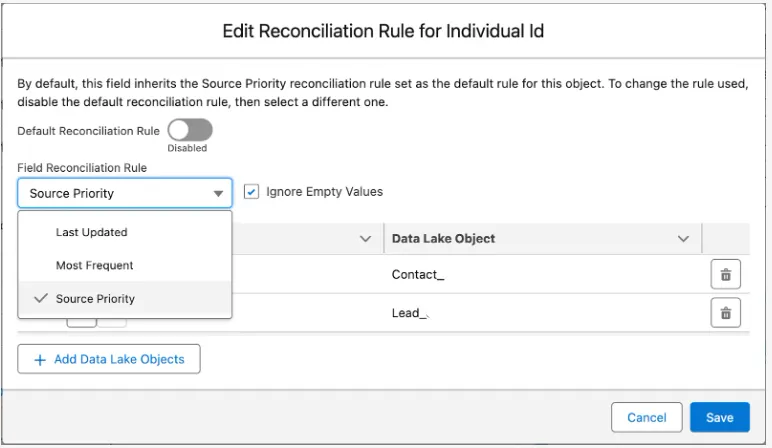Select the Lead_ cell in the table
772x448 pixels.
click(x=410, y=312)
